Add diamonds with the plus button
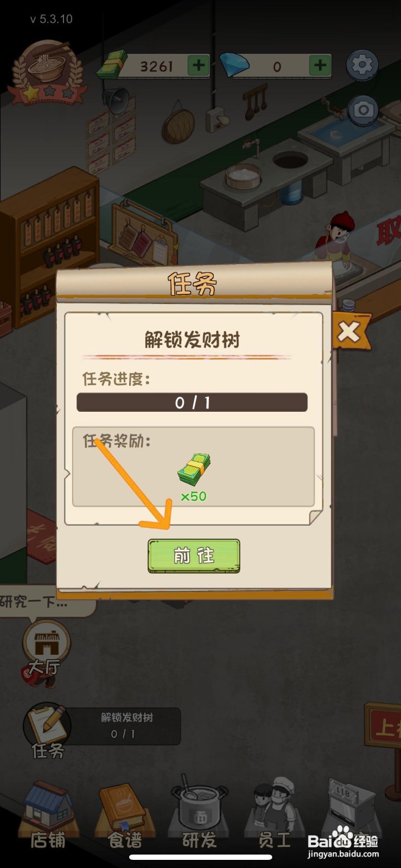Viewport: 401px width, 868px height. pos(320,66)
